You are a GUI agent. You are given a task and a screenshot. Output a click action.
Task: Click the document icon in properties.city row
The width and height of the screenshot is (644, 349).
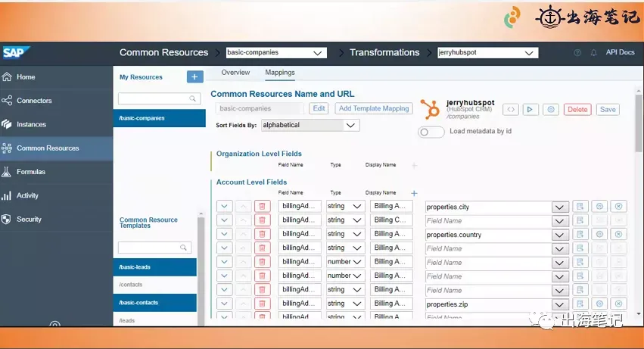coord(580,207)
